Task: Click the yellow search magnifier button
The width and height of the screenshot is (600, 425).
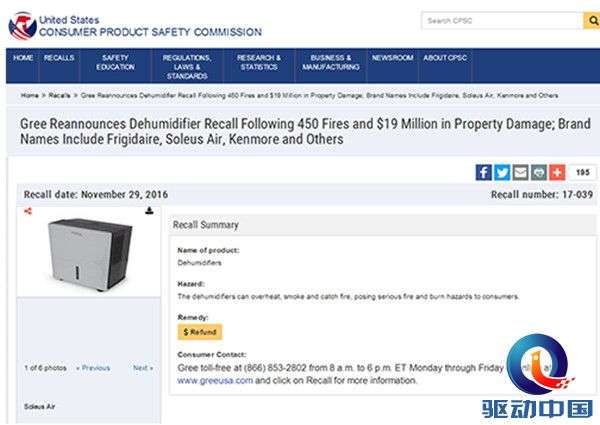Action: point(591,20)
